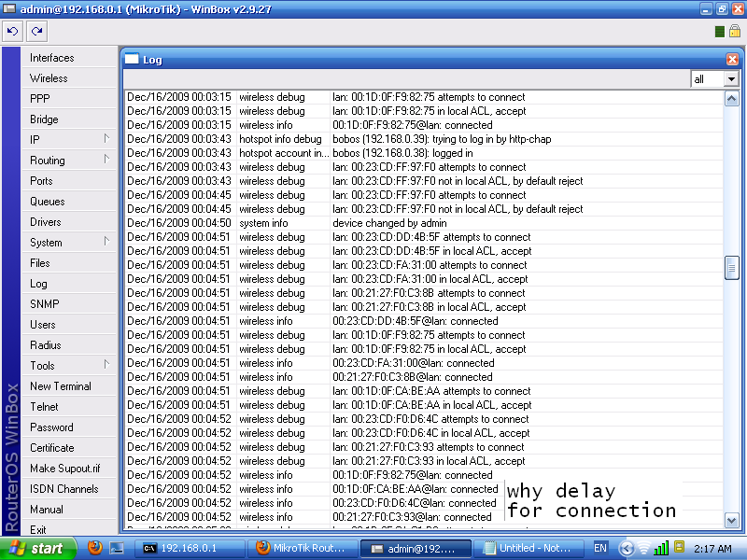Click the admin@192 WinBox taskbar button
The image size is (747, 560).
(416, 548)
